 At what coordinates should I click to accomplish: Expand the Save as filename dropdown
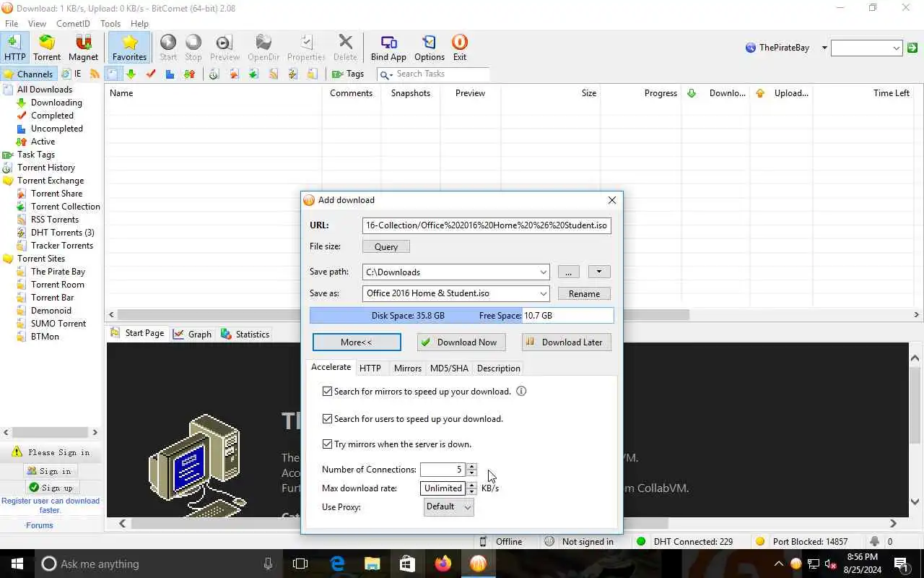tap(543, 293)
